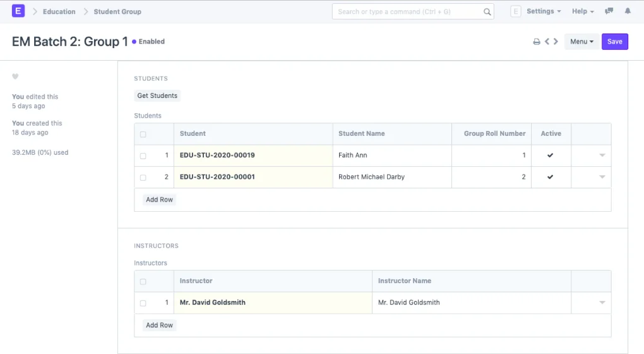Open the user avatar E icon

515,11
